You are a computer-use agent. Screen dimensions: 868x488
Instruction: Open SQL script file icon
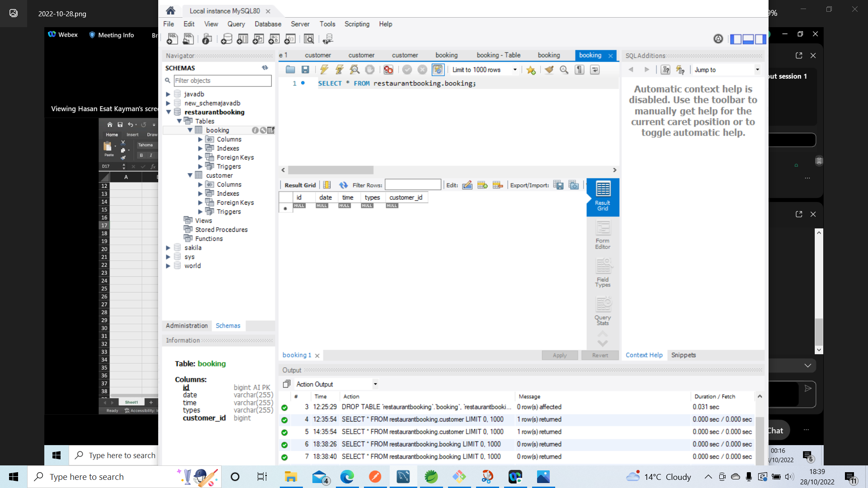[x=188, y=39]
